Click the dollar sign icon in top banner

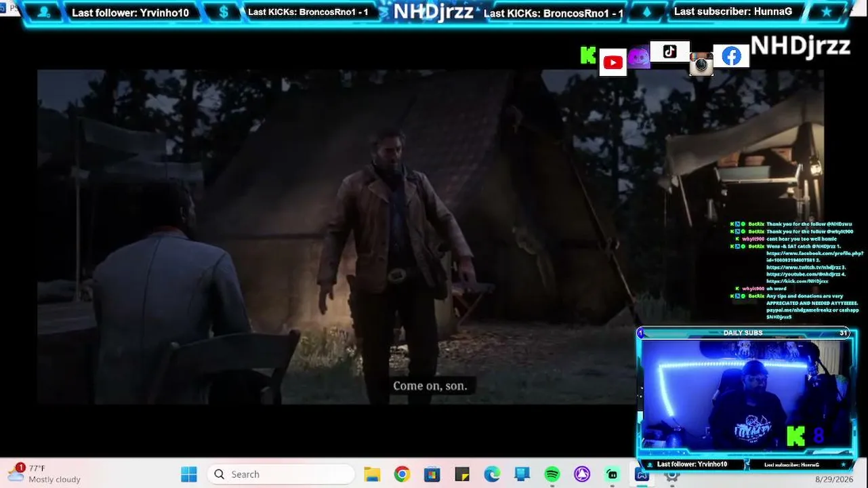pos(225,12)
